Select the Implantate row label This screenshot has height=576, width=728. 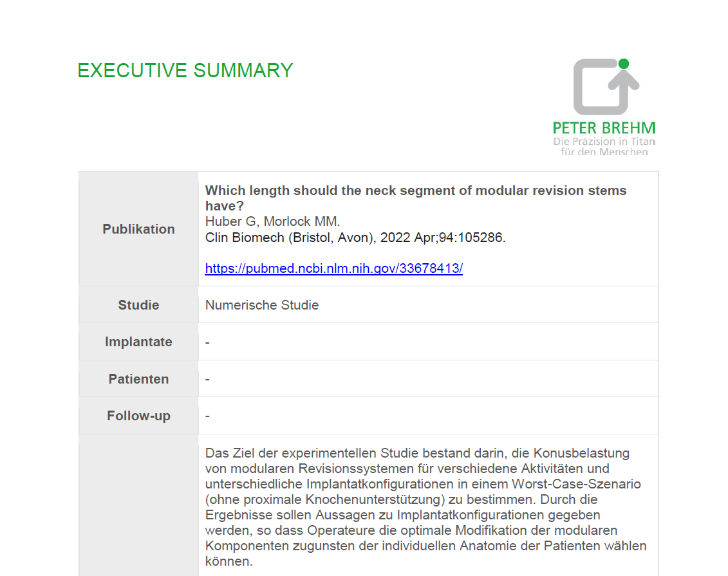(x=138, y=342)
